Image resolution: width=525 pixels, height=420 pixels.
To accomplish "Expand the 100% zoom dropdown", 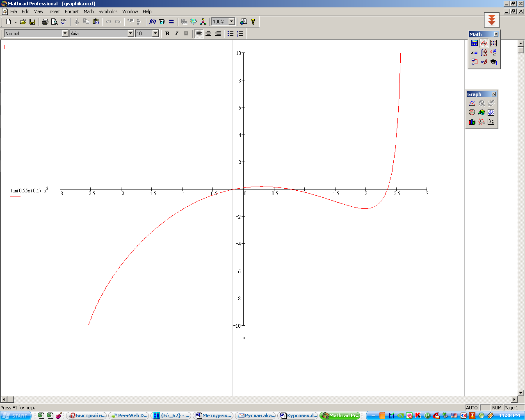I will pyautogui.click(x=232, y=22).
